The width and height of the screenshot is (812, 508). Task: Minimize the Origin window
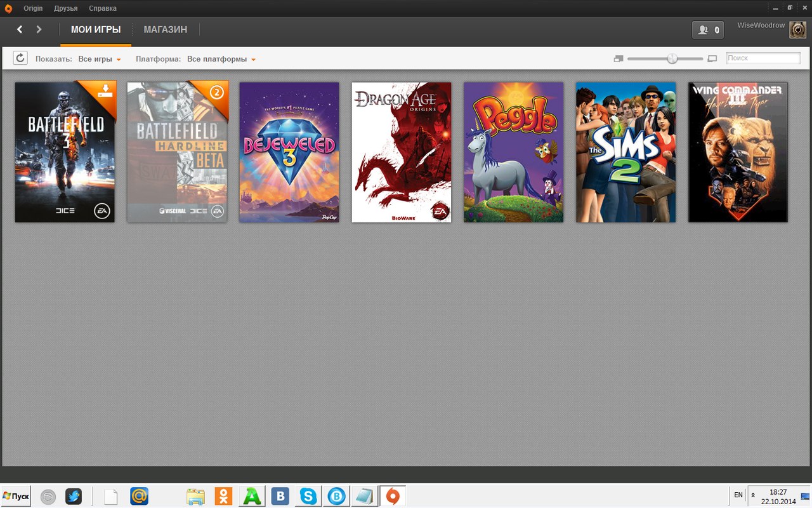(776, 8)
